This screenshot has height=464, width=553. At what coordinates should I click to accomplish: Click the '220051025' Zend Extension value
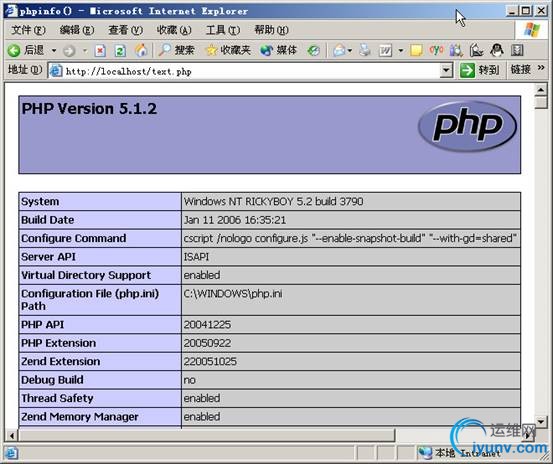point(210,361)
